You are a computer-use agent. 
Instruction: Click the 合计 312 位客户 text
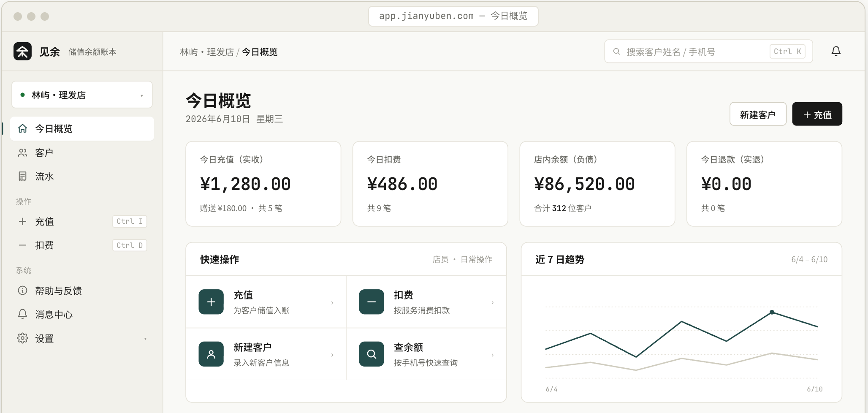click(x=563, y=208)
